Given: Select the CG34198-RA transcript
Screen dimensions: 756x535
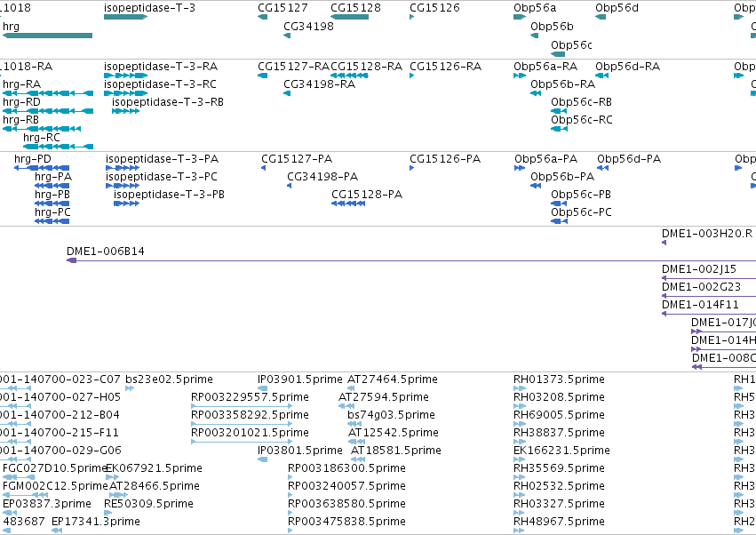Looking at the screenshot, I should [x=287, y=93].
